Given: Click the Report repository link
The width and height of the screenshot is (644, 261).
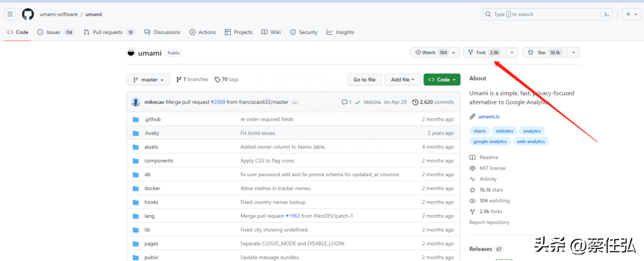Looking at the screenshot, I should (x=490, y=222).
